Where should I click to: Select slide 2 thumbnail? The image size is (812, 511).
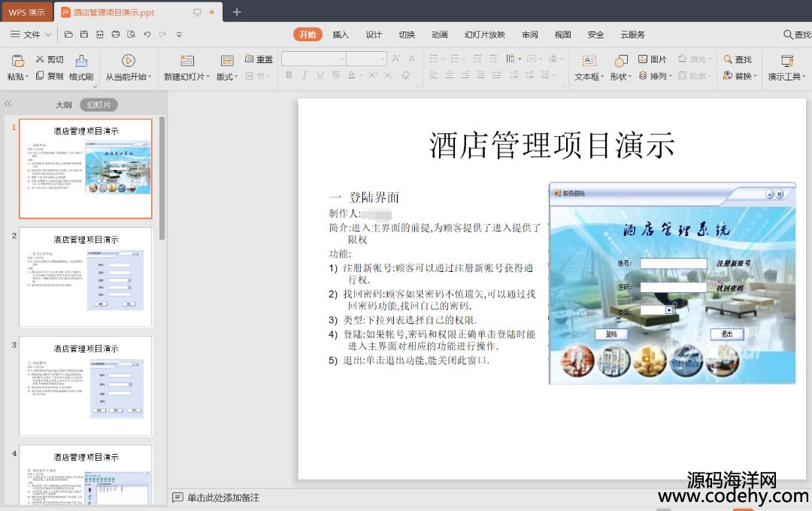(86, 277)
